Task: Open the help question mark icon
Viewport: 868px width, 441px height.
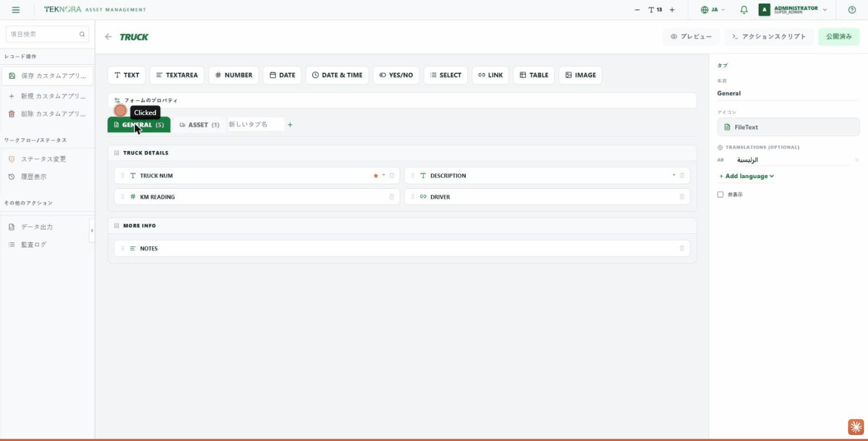Action: [x=852, y=9]
